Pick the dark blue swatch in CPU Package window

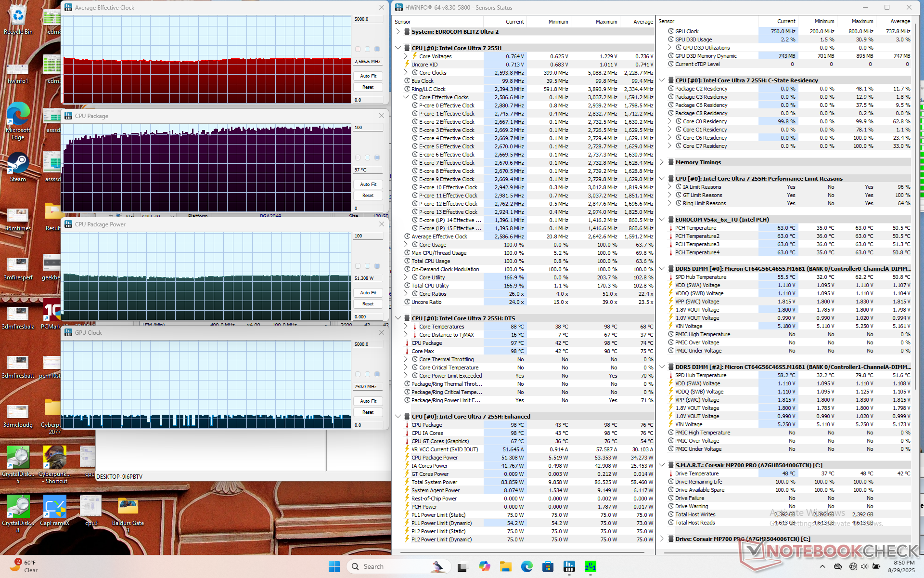click(377, 158)
